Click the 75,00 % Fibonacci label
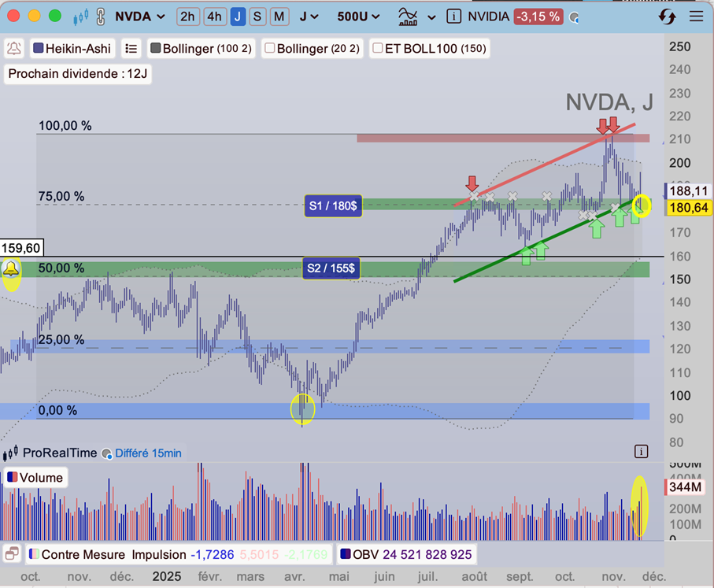The image size is (714, 588). pos(61,196)
